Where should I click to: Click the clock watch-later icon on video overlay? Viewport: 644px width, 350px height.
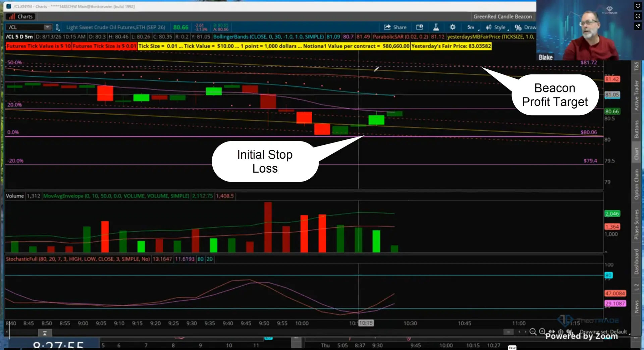[638, 16]
